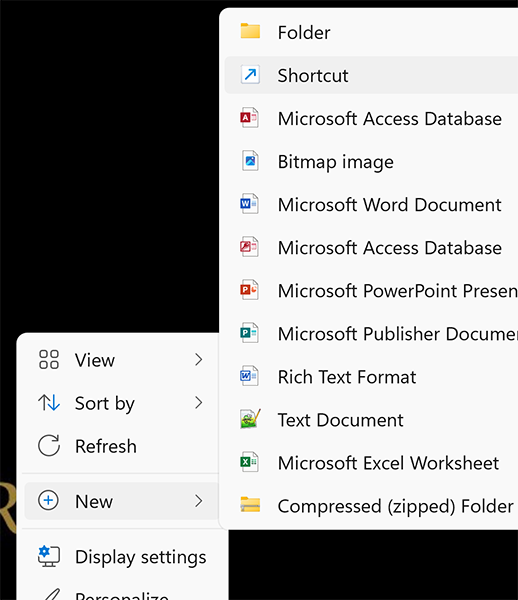Click the View grid icon
518x600 pixels.
pos(49,360)
